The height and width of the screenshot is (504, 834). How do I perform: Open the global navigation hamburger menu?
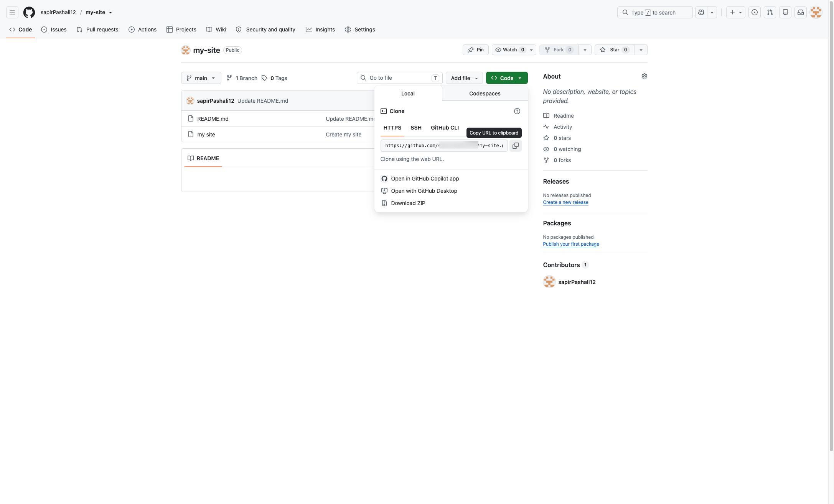pos(12,12)
